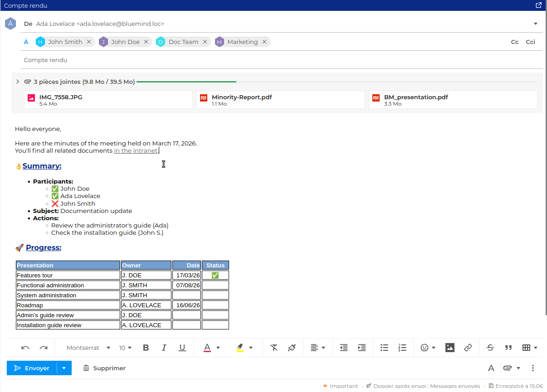Viewport: 547px width, 392px height.
Task: Insert an image using the picture icon
Action: 449,348
